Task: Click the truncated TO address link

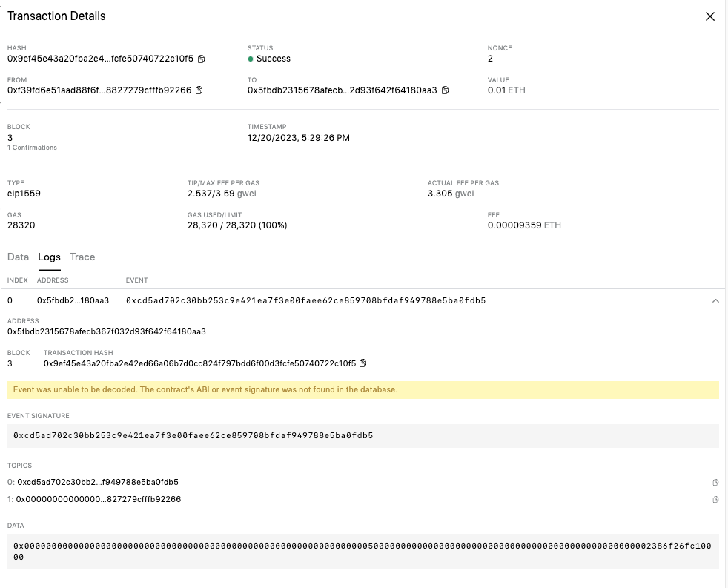Action: [x=341, y=90]
